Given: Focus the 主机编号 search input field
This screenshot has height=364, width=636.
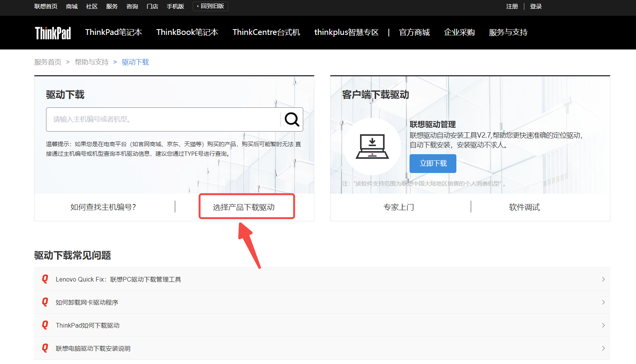Looking at the screenshot, I should pyautogui.click(x=163, y=120).
